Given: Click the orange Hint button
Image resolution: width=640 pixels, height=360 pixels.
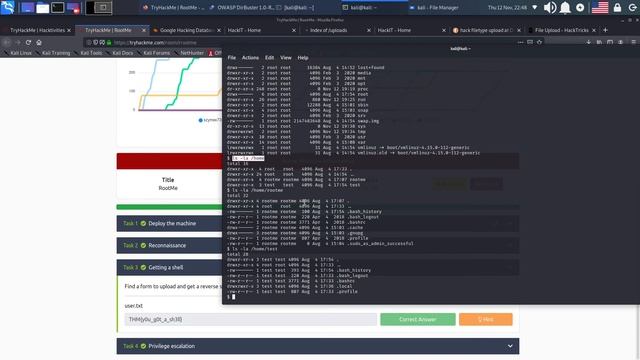Looking at the screenshot, I should (x=485, y=319).
